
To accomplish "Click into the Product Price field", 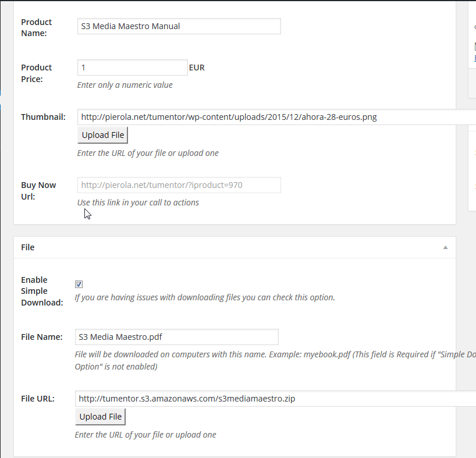I will (132, 68).
